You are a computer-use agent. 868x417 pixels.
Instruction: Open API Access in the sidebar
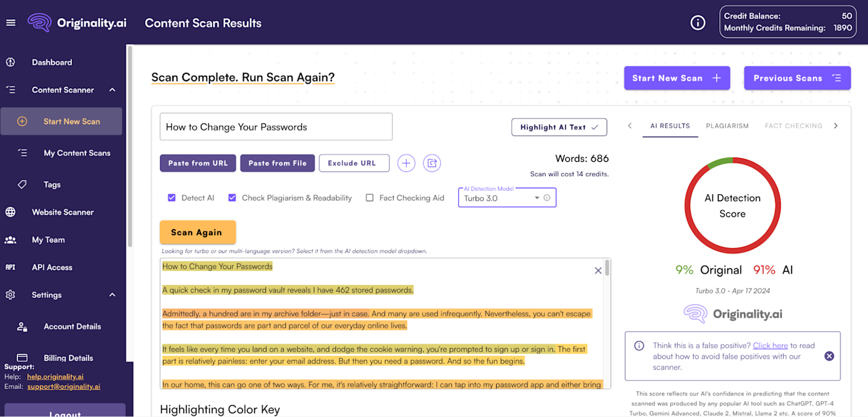52,267
